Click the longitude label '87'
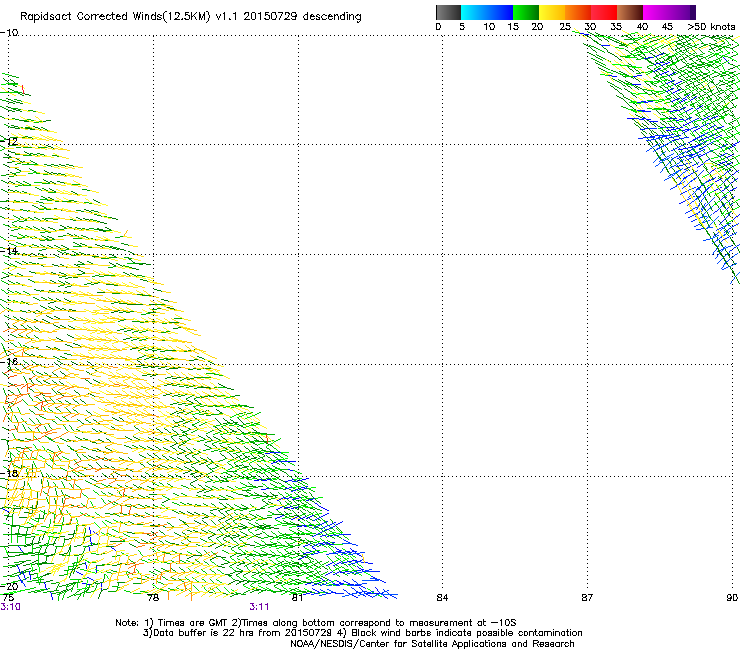 click(x=587, y=598)
